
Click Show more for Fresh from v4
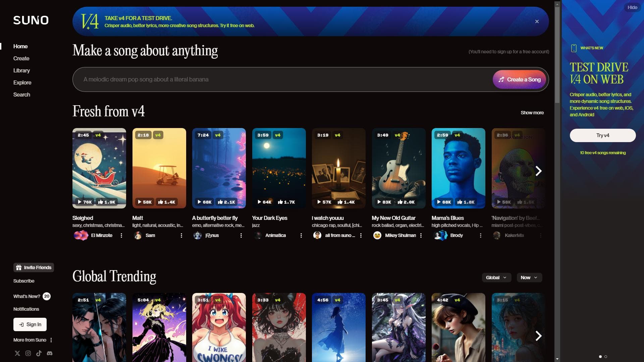point(532,113)
